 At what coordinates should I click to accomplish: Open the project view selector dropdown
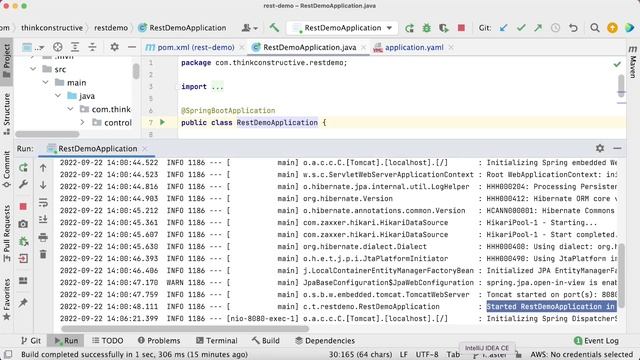click(33, 47)
